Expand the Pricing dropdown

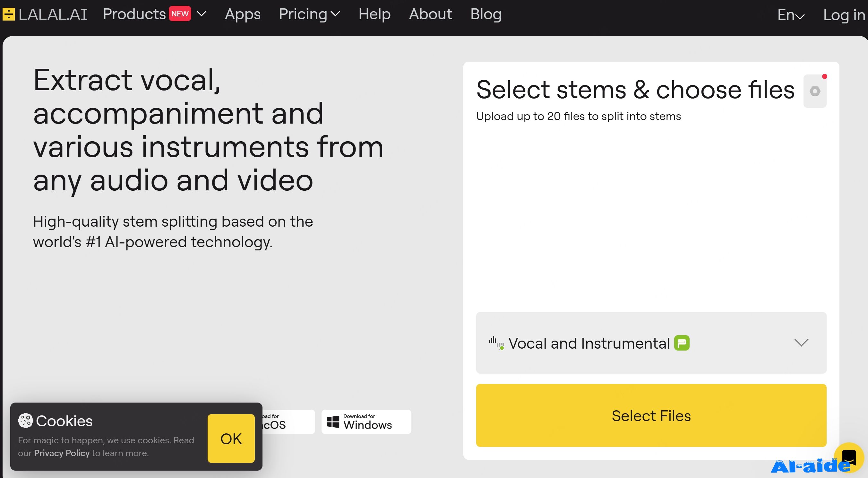pyautogui.click(x=309, y=14)
